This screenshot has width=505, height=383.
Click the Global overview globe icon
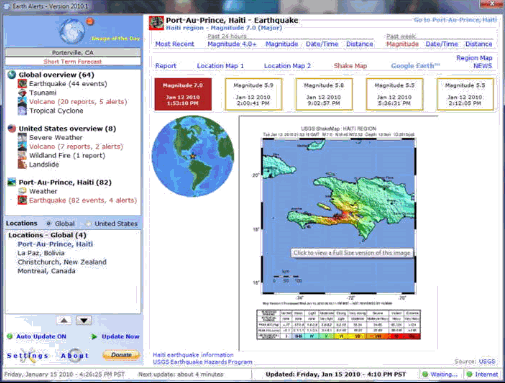[12, 74]
